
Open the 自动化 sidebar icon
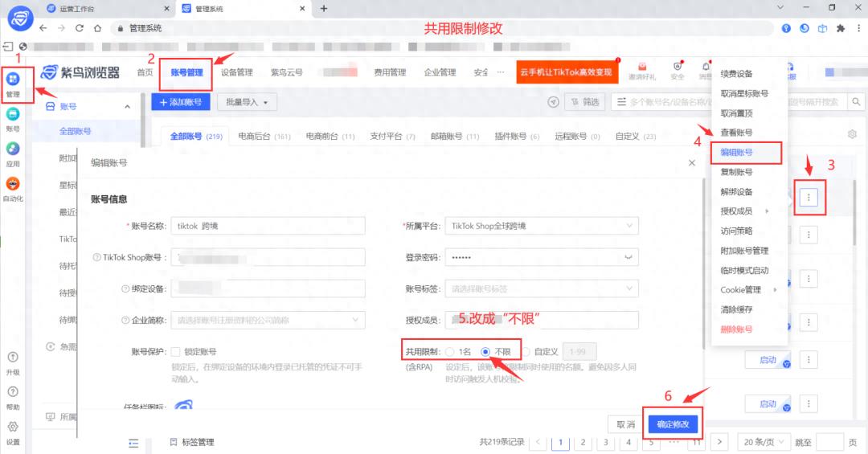(13, 184)
